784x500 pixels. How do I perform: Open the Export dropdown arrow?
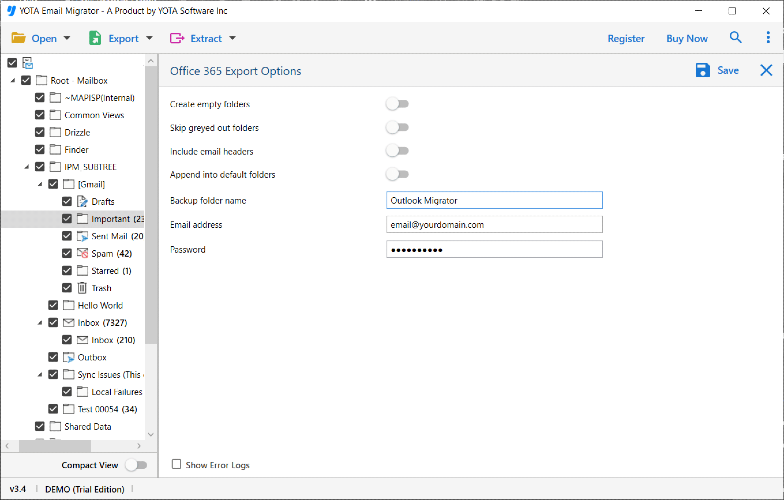click(149, 38)
